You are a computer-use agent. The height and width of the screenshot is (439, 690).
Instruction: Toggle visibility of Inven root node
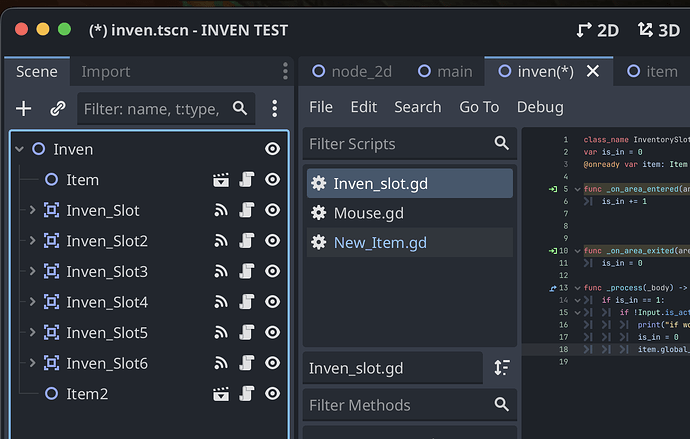pyautogui.click(x=272, y=149)
